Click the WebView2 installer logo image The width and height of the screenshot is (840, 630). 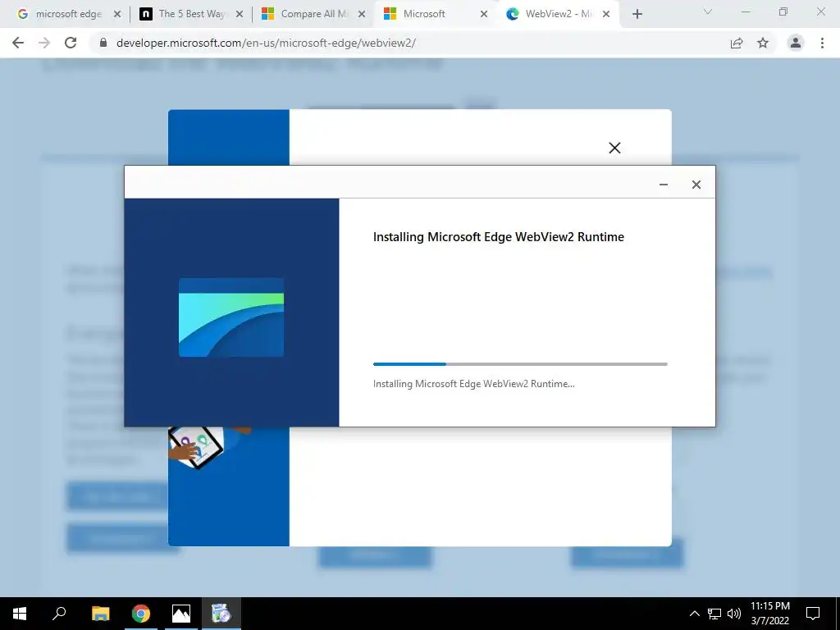tap(231, 317)
